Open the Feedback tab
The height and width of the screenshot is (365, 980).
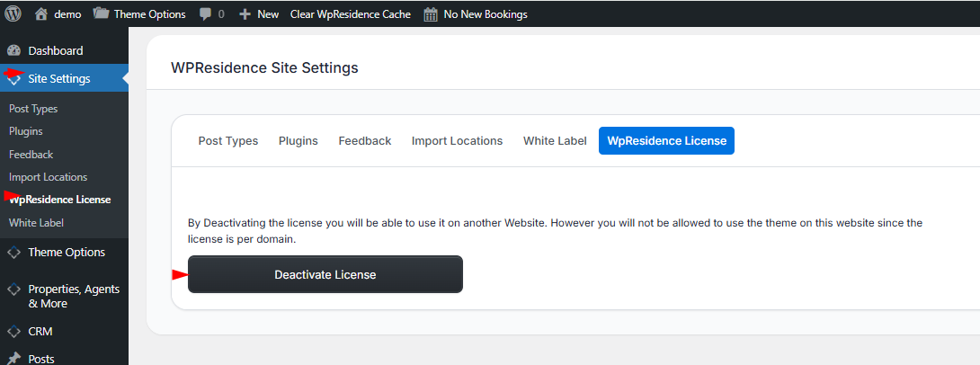(364, 141)
